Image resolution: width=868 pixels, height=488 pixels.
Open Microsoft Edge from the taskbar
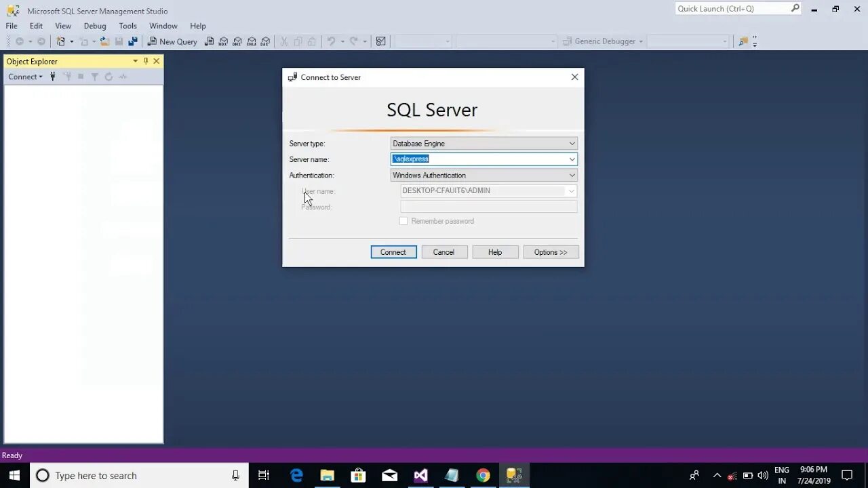[296, 476]
